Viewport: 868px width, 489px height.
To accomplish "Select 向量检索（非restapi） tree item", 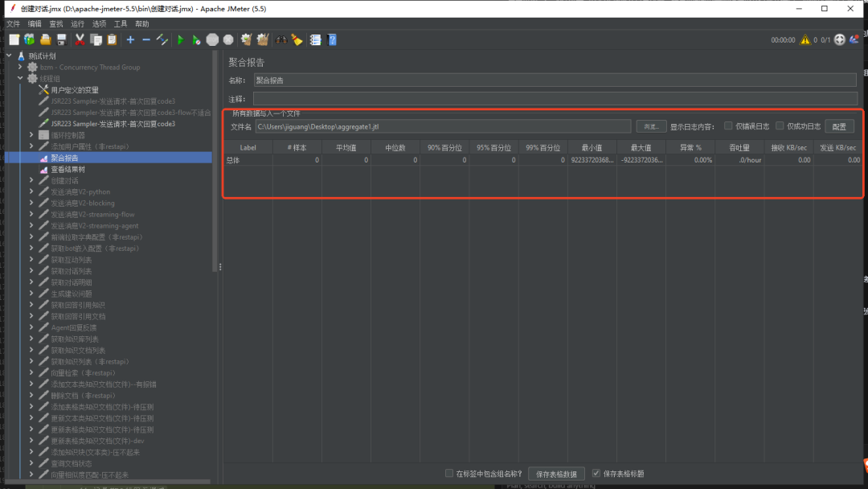I will 83,372.
